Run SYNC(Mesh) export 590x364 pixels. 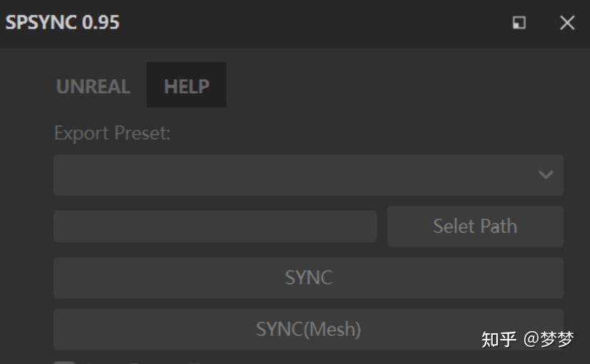pos(308,329)
